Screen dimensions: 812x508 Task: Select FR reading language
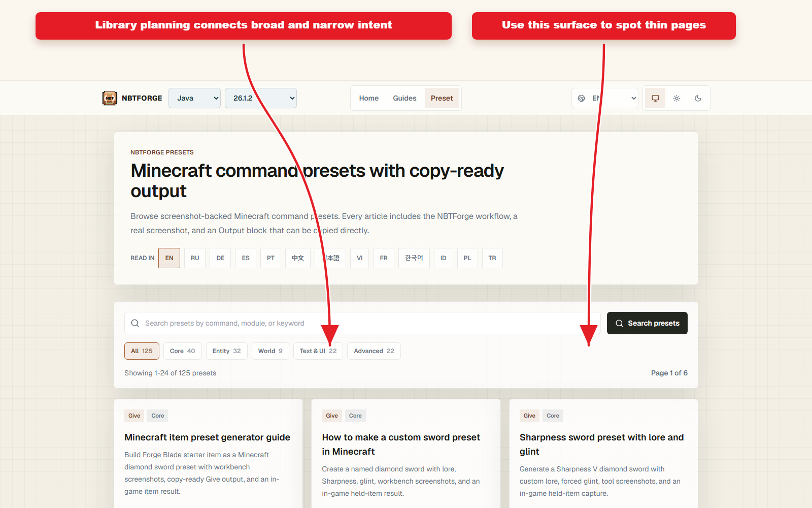point(384,258)
